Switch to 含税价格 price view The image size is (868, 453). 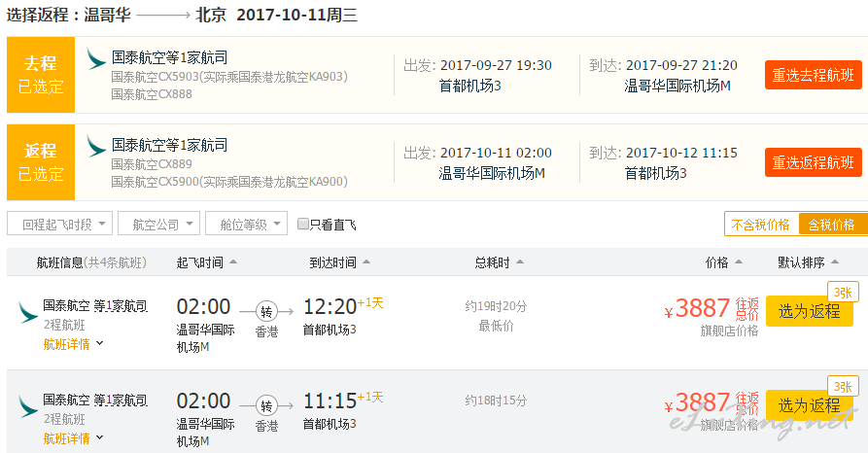[832, 225]
